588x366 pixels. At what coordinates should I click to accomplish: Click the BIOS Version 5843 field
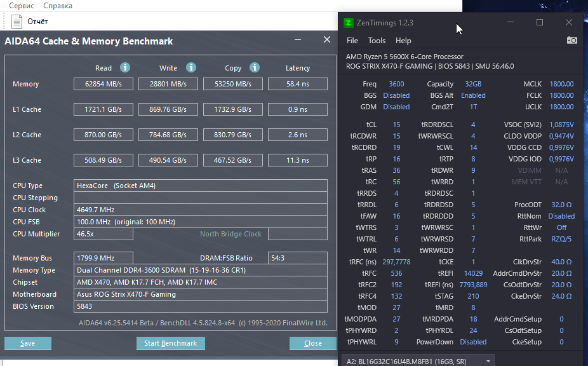tap(201, 306)
